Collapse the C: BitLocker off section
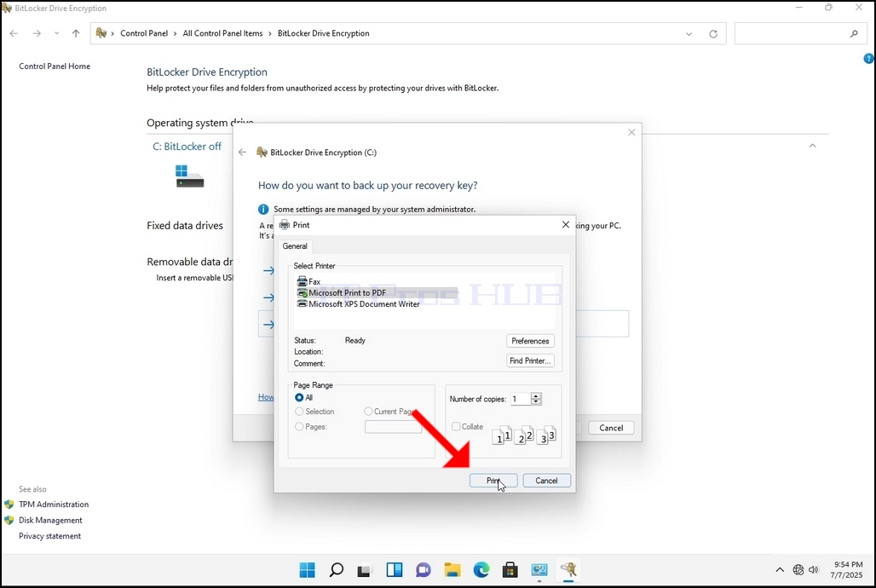The image size is (876, 588). 812,146
